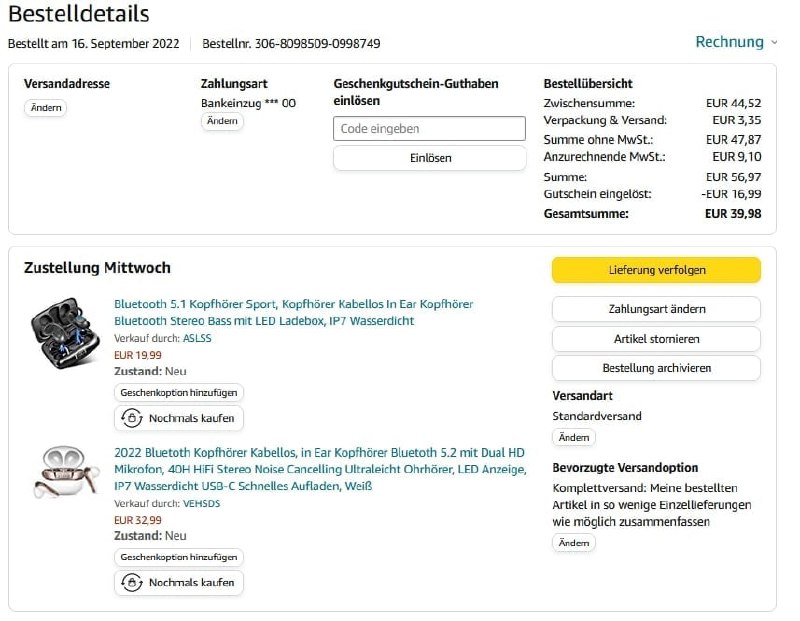Archive order with Bestellung archivieren
This screenshot has height=621, width=800.
(x=656, y=368)
